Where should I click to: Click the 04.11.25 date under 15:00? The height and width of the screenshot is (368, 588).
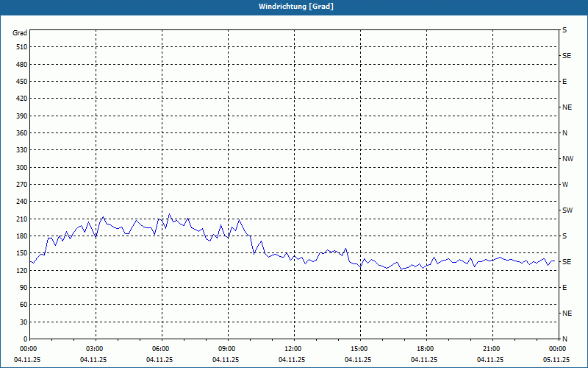click(358, 360)
